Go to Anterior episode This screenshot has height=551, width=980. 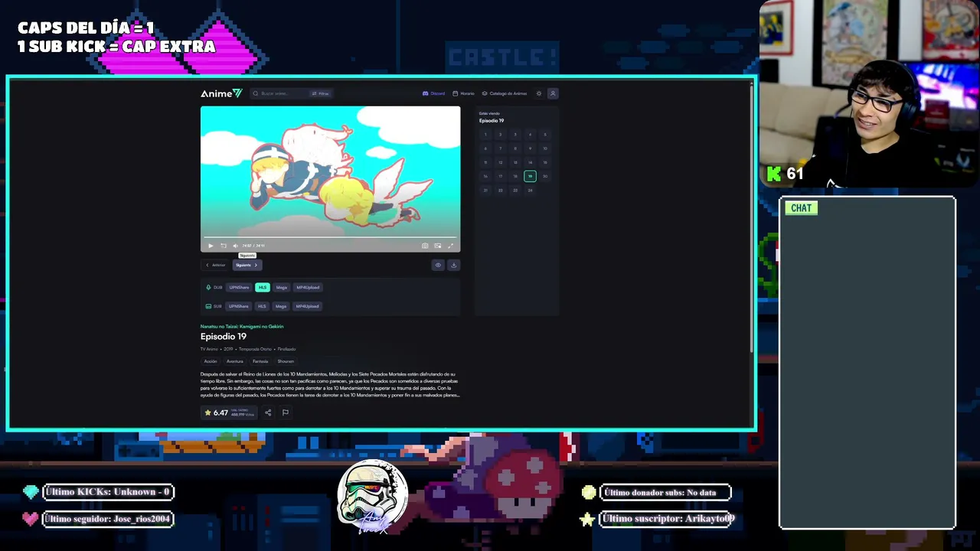pyautogui.click(x=215, y=265)
